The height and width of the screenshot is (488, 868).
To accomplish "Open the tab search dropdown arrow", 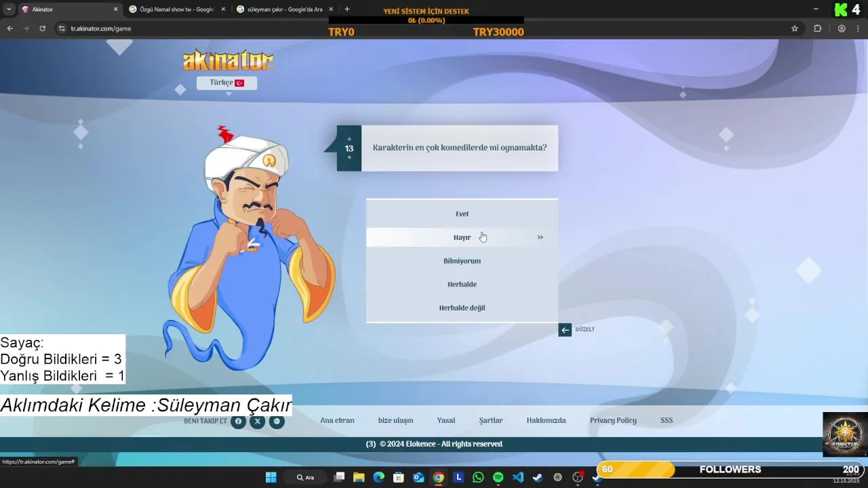I will [9, 9].
